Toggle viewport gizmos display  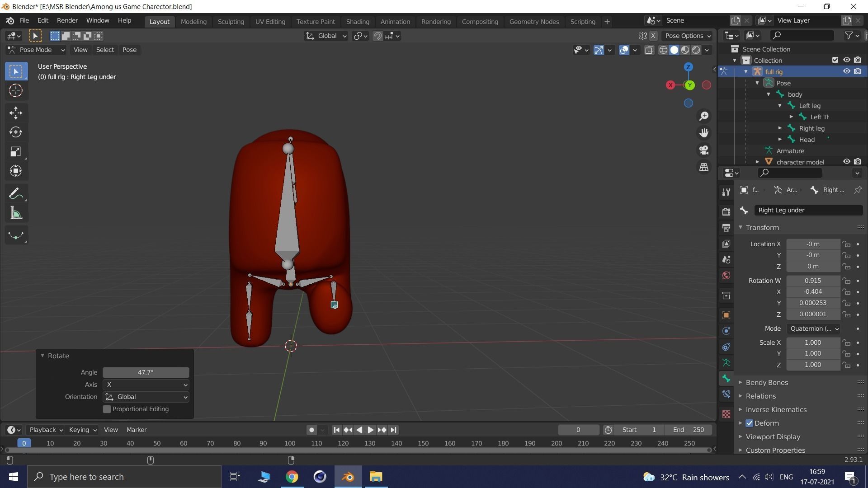click(599, 50)
